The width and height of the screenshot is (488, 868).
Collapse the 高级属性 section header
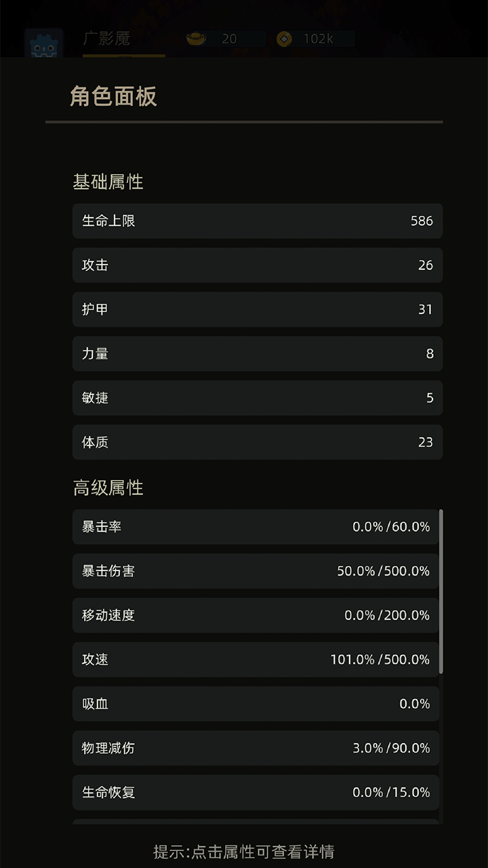tap(107, 488)
